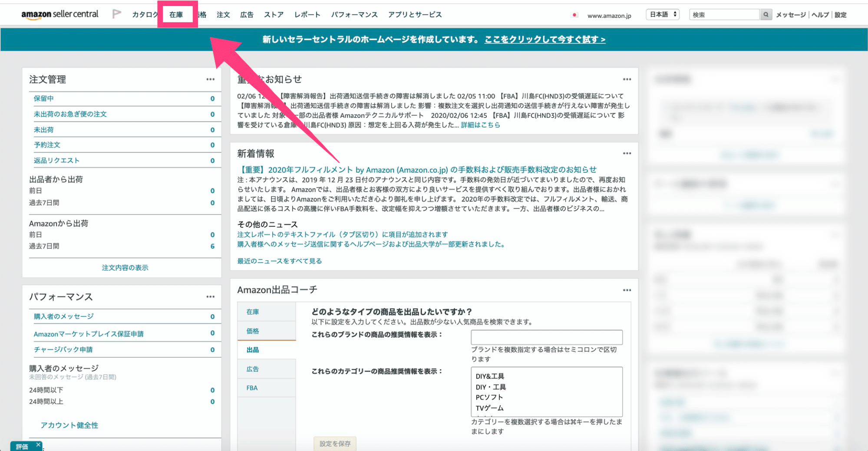Open the 新着情報 panel options menu
The height and width of the screenshot is (451, 868).
tap(627, 154)
